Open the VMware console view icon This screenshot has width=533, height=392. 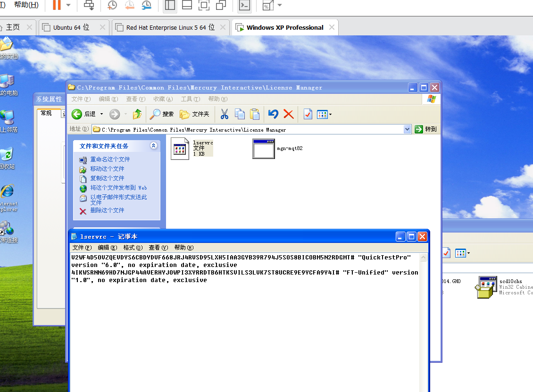click(244, 5)
